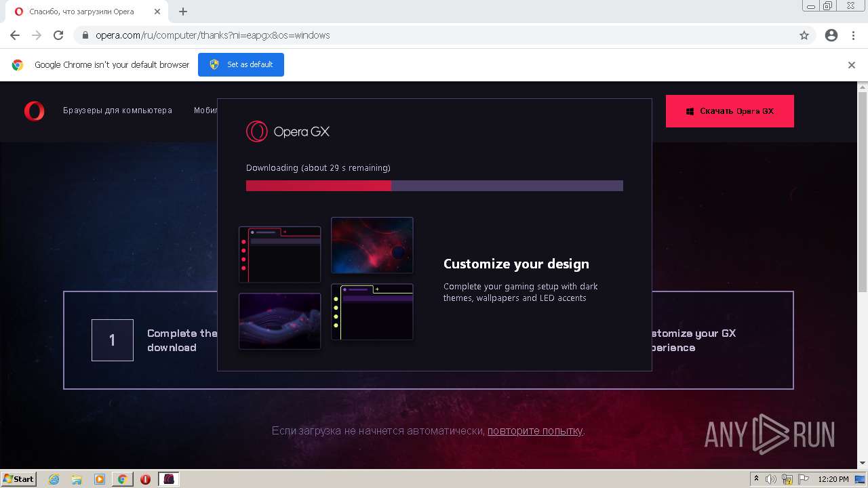
Task: Click the browser forward arrow
Action: 37,35
